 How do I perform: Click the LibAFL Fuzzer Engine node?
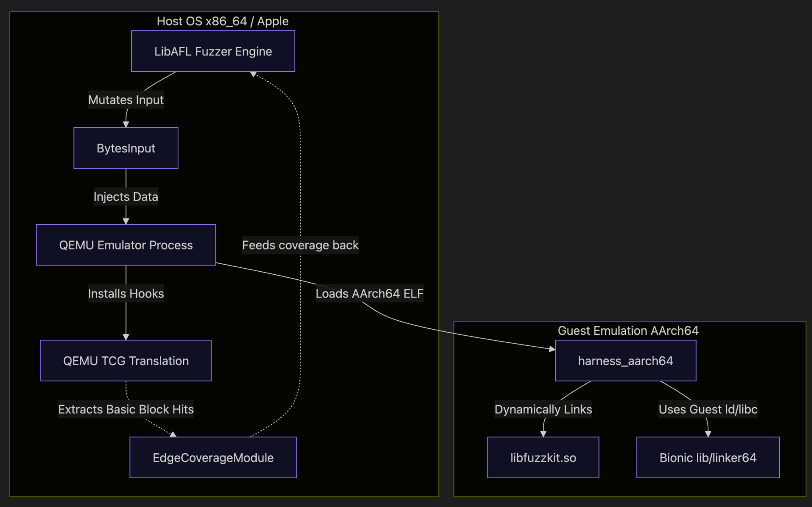(213, 51)
